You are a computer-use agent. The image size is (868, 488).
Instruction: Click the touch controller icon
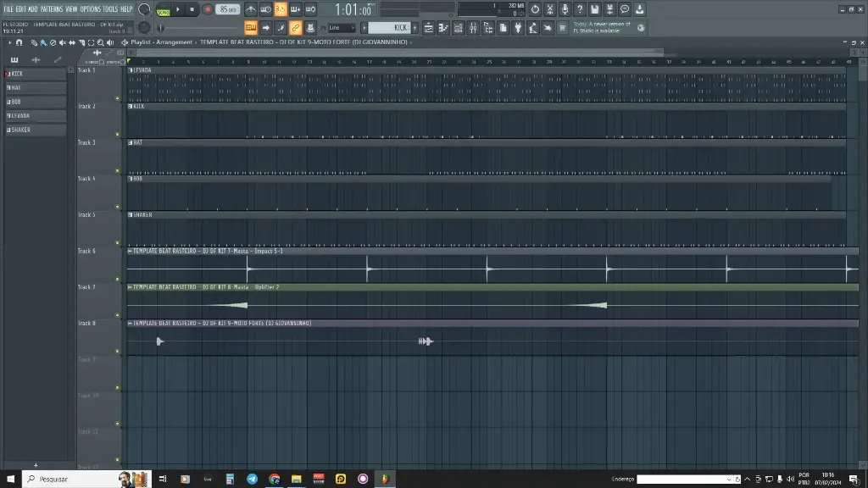pos(548,28)
